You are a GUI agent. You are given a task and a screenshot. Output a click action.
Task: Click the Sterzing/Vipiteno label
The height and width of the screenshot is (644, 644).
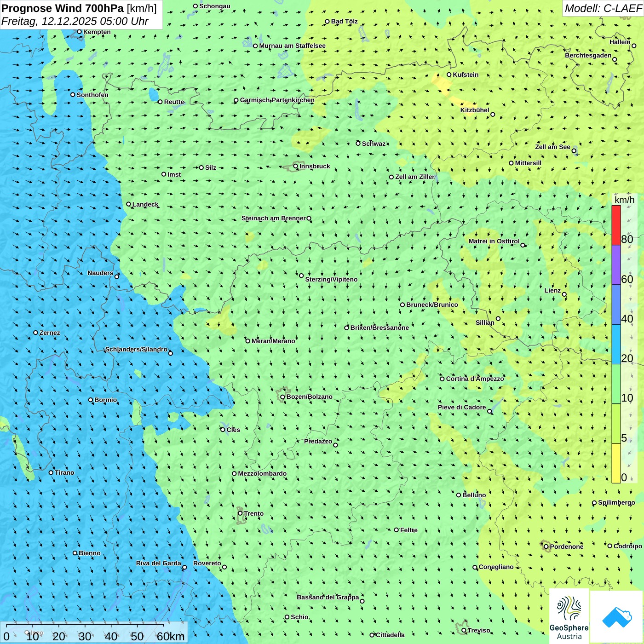tap(331, 279)
